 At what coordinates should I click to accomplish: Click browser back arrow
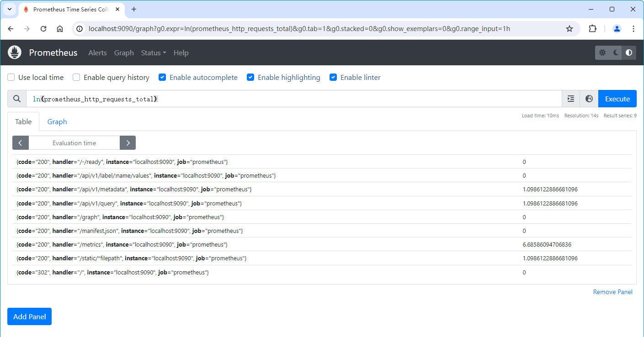pyautogui.click(x=11, y=29)
